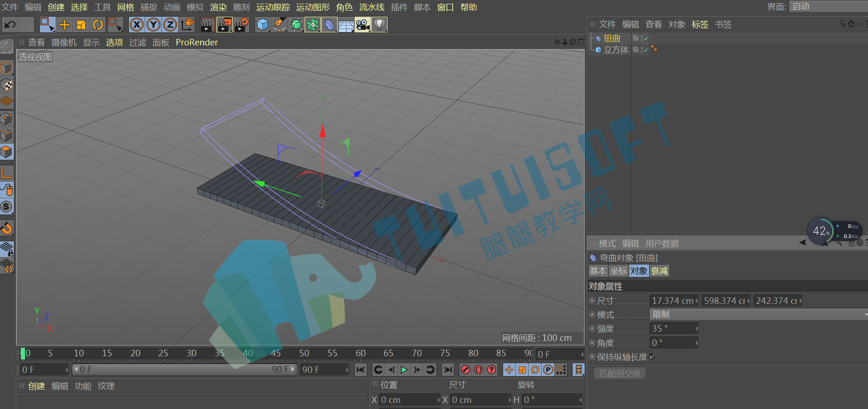Open the 运动图形 menu

click(313, 7)
